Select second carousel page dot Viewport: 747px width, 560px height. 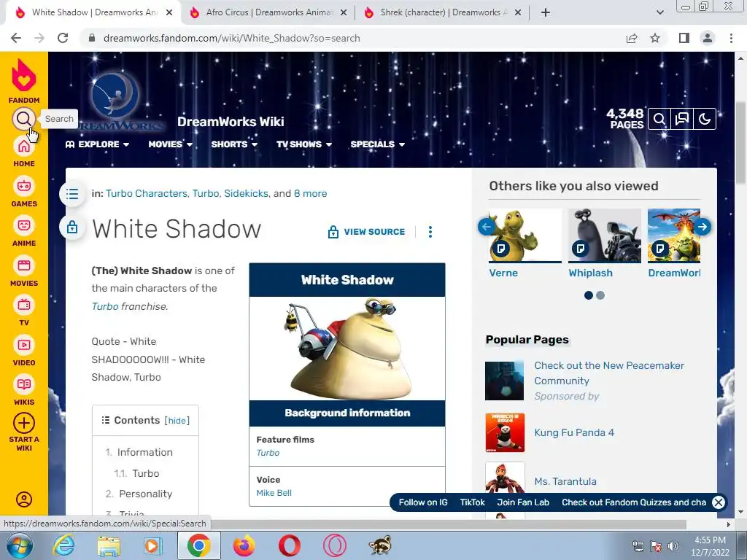coord(600,296)
